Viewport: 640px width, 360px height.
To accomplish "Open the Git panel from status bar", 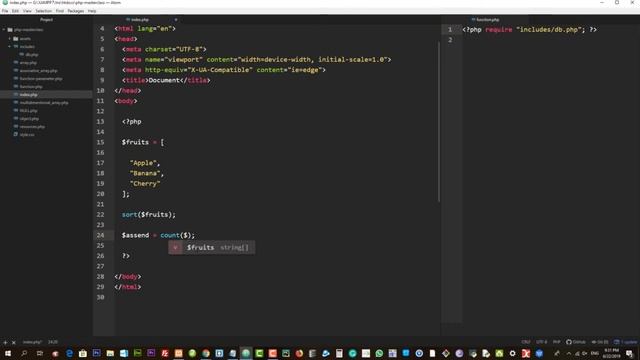I will pos(600,342).
